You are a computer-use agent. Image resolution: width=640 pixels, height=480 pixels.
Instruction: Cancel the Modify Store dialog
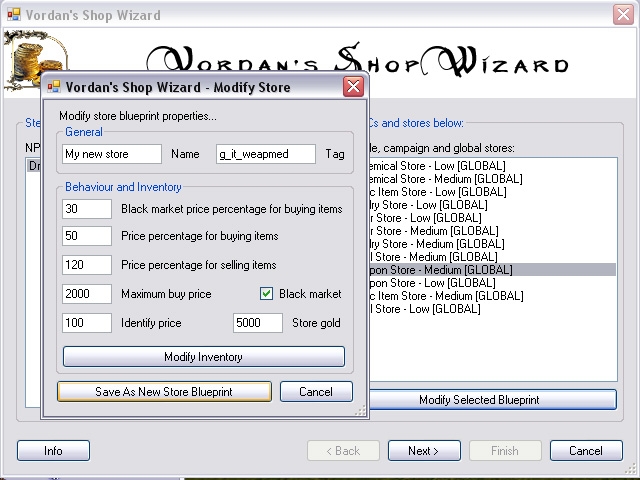[316, 392]
